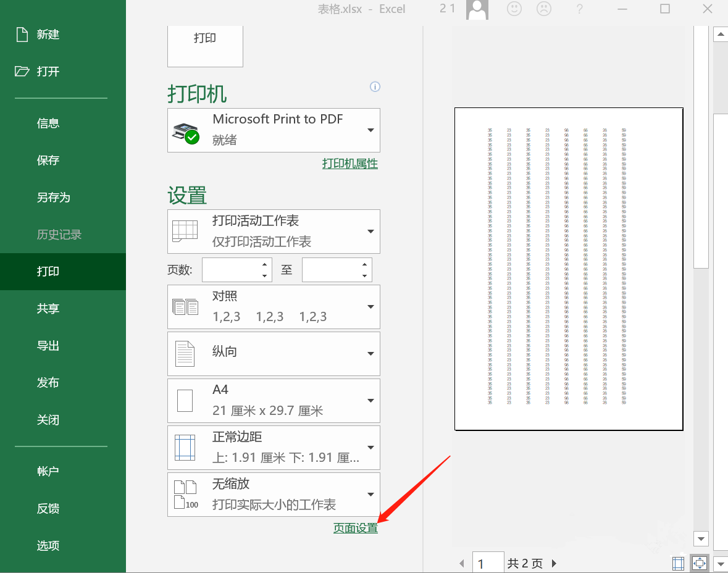Expand the 纵向 orientation dropdown

click(x=274, y=353)
